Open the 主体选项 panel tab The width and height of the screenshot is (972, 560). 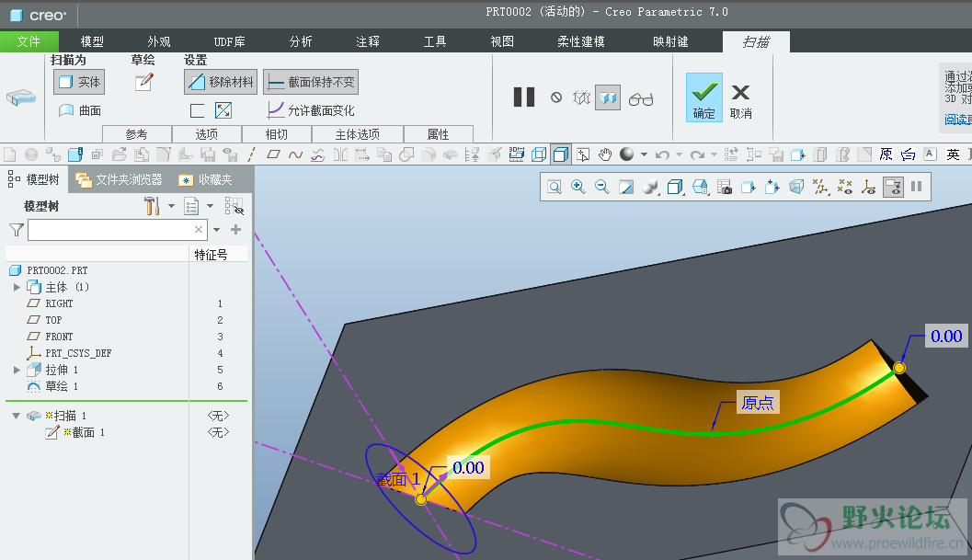pyautogui.click(x=358, y=134)
